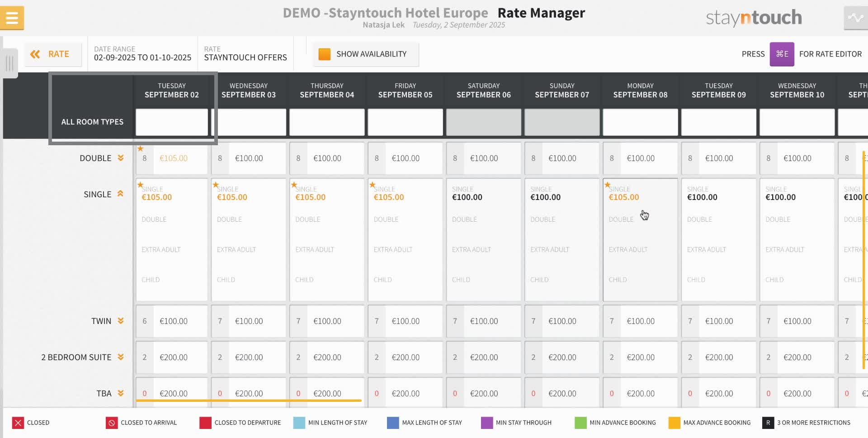Open SINGLE rate card for September 02
This screenshot has width=868, height=438.
pos(172,240)
